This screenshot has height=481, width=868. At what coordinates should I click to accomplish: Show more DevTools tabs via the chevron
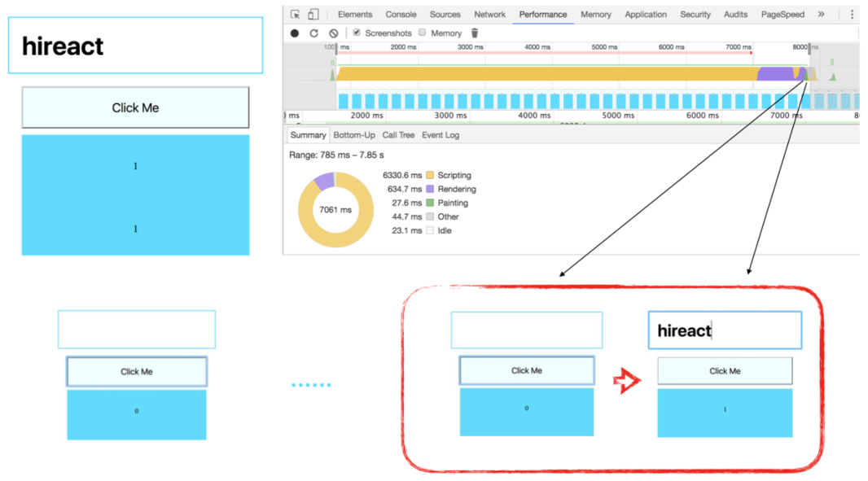(x=821, y=15)
